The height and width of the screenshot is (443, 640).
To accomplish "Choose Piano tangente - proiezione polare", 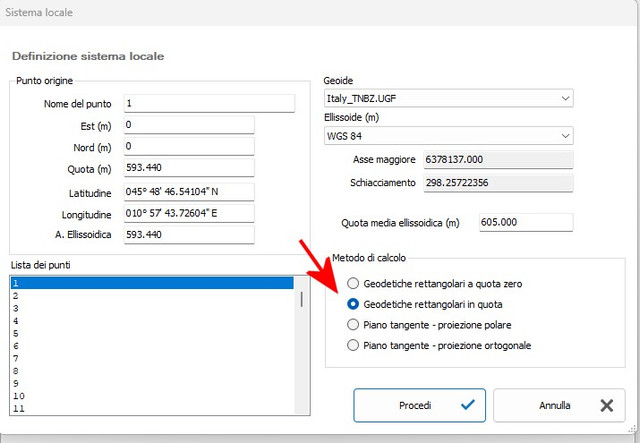I will tap(353, 325).
